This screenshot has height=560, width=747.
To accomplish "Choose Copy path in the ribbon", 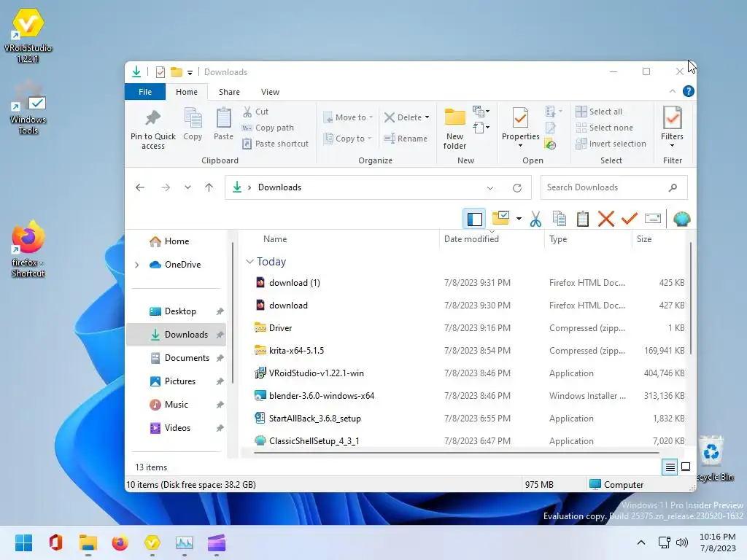I will [268, 128].
